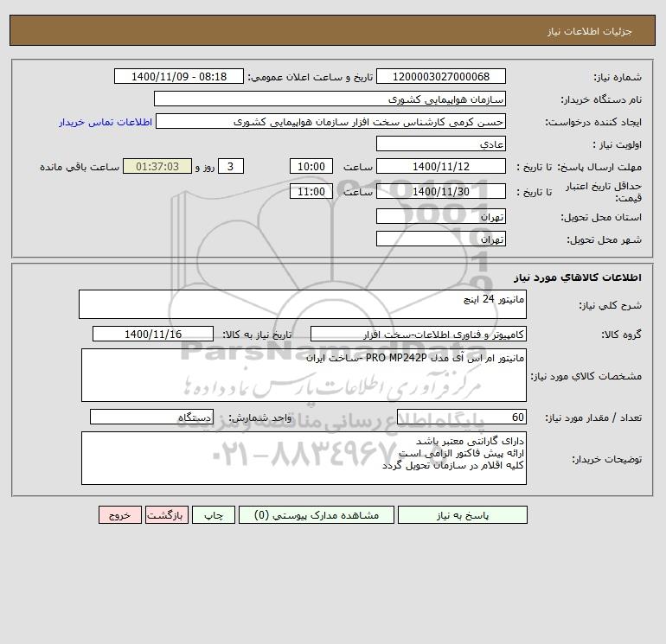Click the deadline time field 10:00
This screenshot has height=644, width=666.
[311, 167]
